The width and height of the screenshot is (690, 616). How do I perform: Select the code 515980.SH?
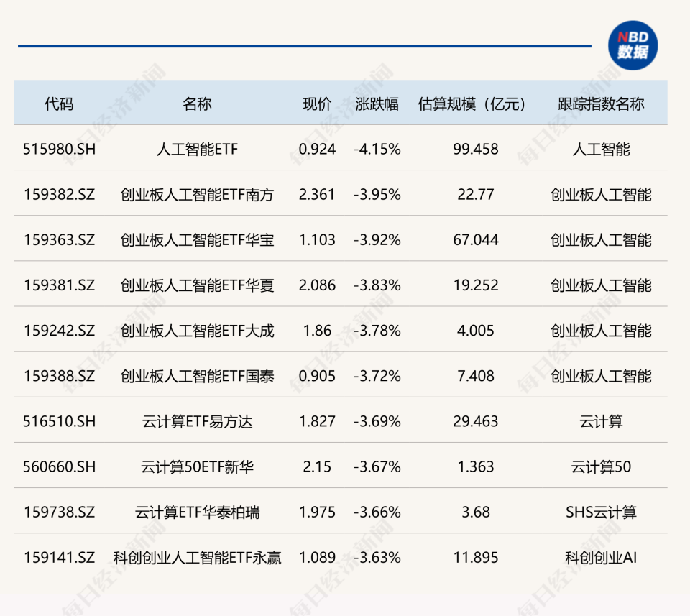[59, 150]
